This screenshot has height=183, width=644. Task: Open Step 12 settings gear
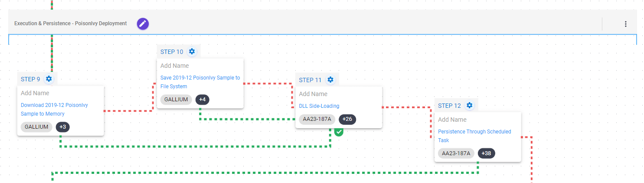(x=469, y=105)
